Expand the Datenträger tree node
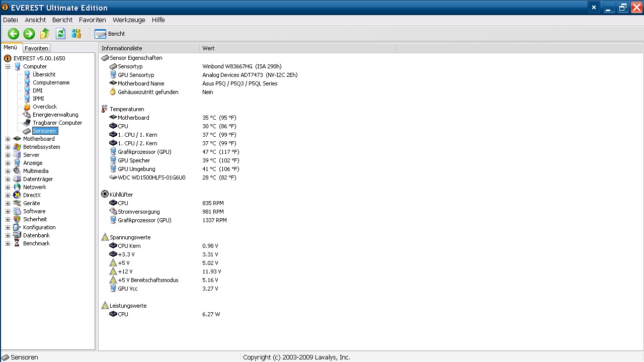 pyautogui.click(x=8, y=179)
